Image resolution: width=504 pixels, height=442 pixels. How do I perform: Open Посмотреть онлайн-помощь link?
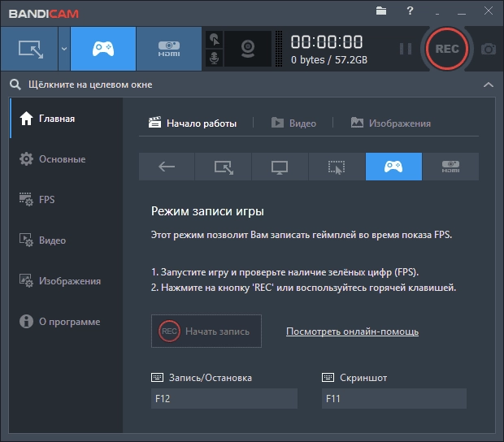pos(352,331)
